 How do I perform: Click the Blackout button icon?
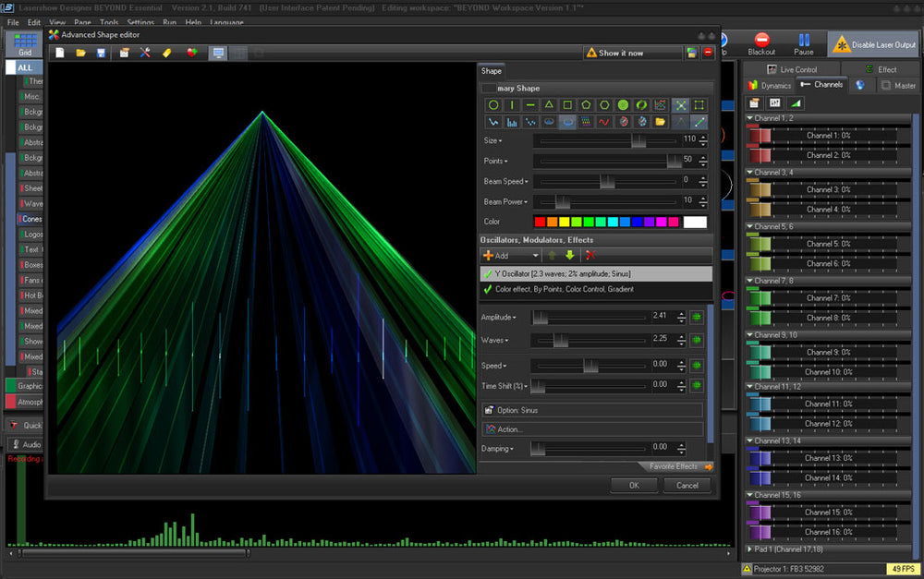point(761,40)
